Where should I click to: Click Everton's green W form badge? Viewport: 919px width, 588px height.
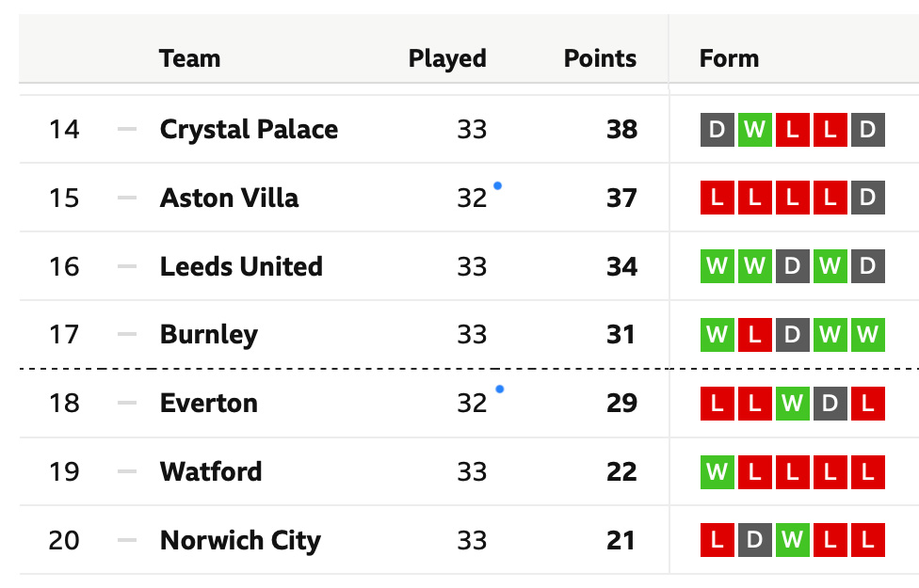pos(792,404)
